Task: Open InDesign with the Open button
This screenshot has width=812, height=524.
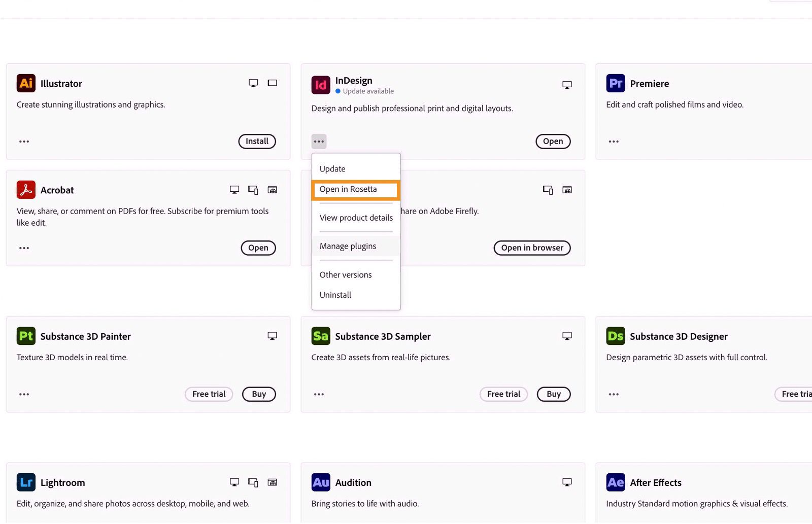Action: tap(553, 142)
